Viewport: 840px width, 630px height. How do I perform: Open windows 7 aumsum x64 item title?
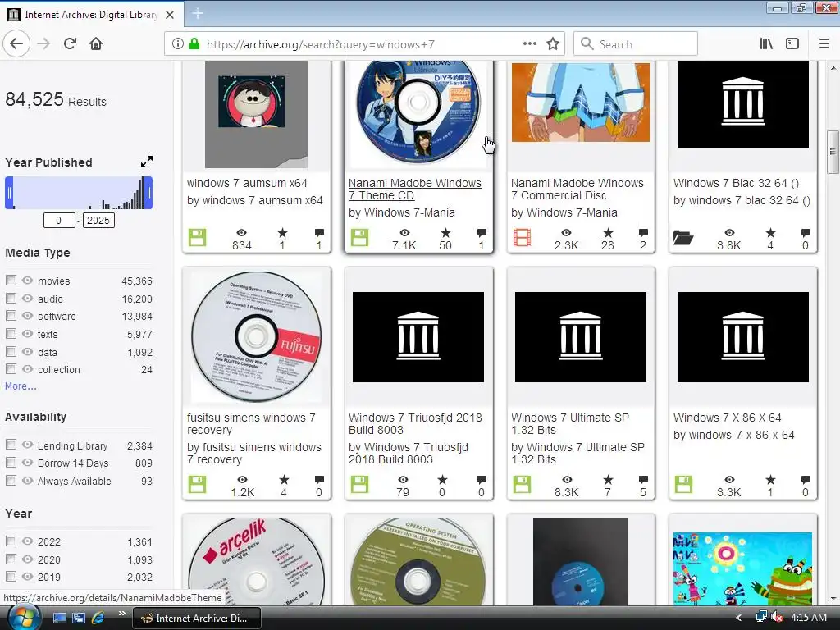[x=247, y=183]
